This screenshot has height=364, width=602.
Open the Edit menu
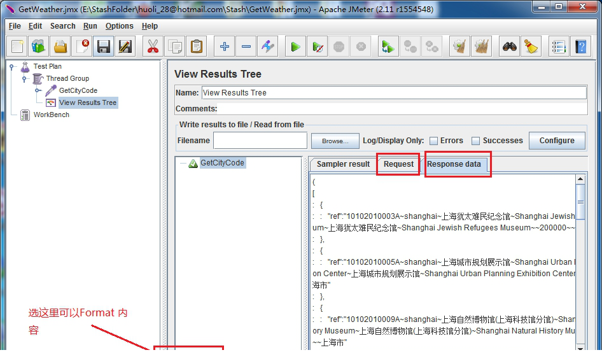[35, 26]
